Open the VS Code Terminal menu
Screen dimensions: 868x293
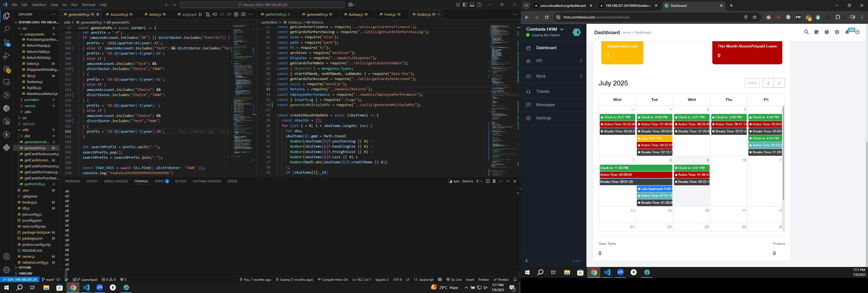(88, 5)
